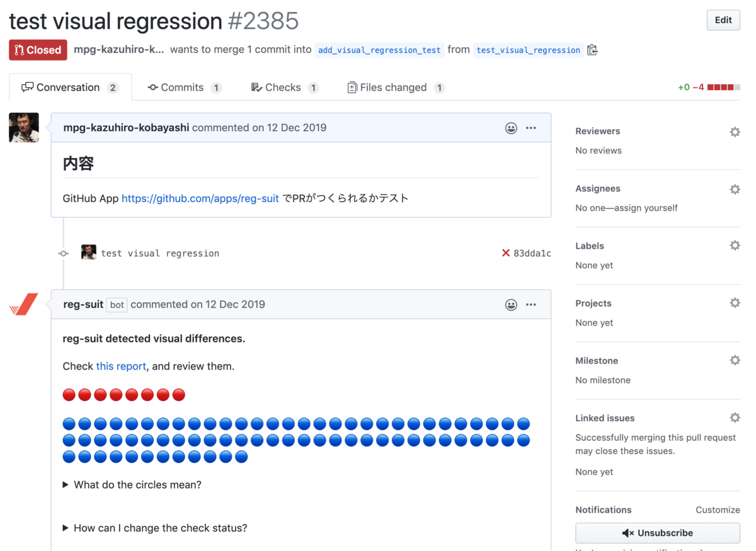Click 'No milestone' text
This screenshot has height=551, width=756.
[603, 380]
